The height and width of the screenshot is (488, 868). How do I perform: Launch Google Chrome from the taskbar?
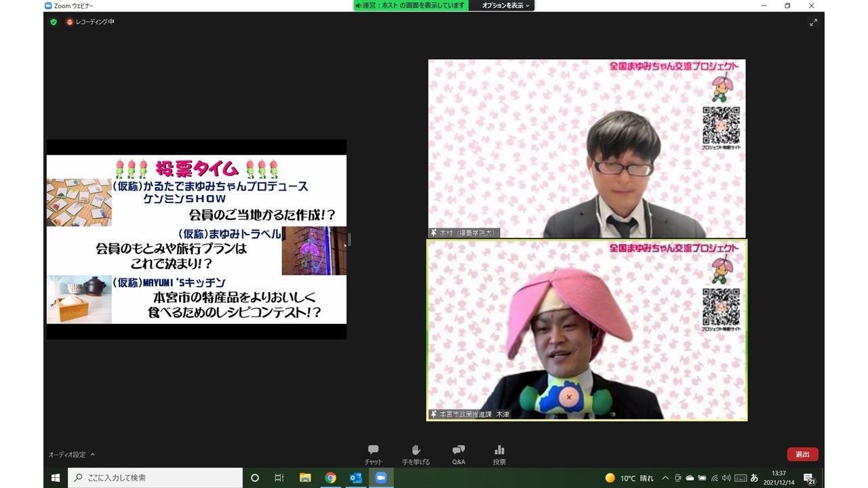(331, 478)
